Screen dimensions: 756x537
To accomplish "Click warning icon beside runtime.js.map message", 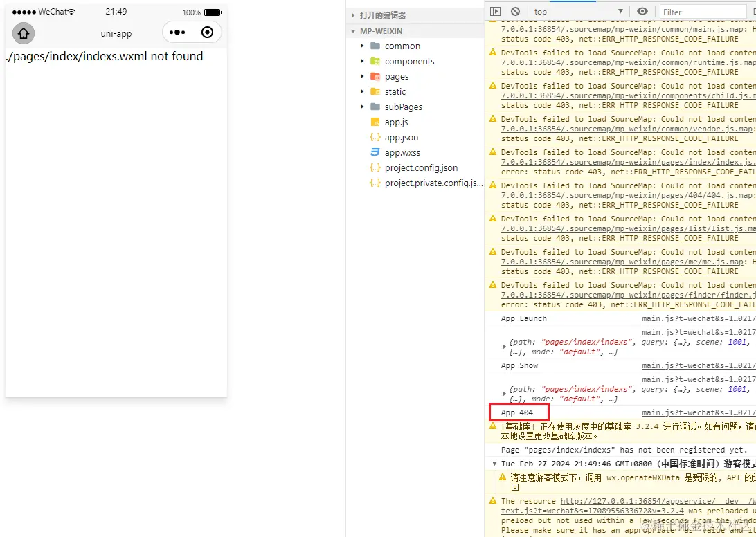I will pos(493,53).
